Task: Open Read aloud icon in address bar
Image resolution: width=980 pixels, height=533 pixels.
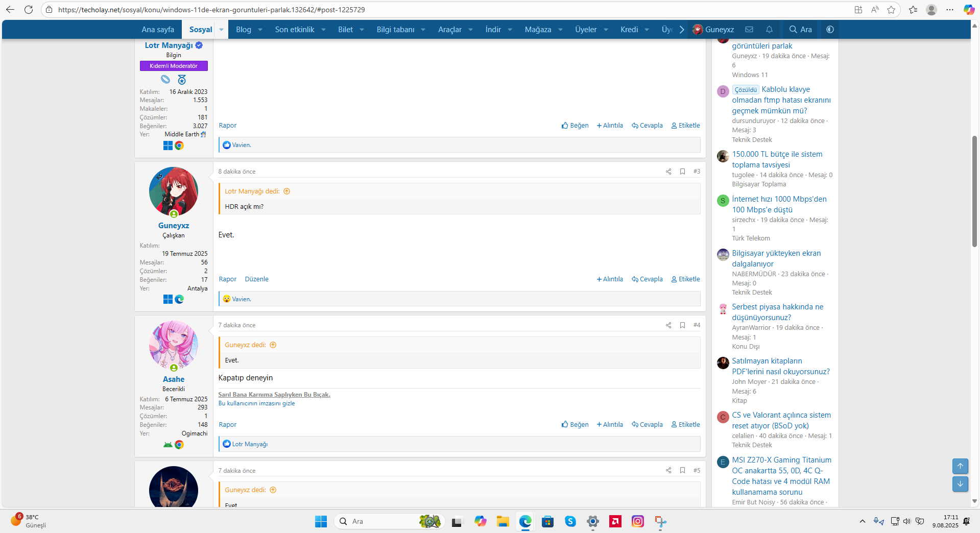Action: click(x=875, y=10)
